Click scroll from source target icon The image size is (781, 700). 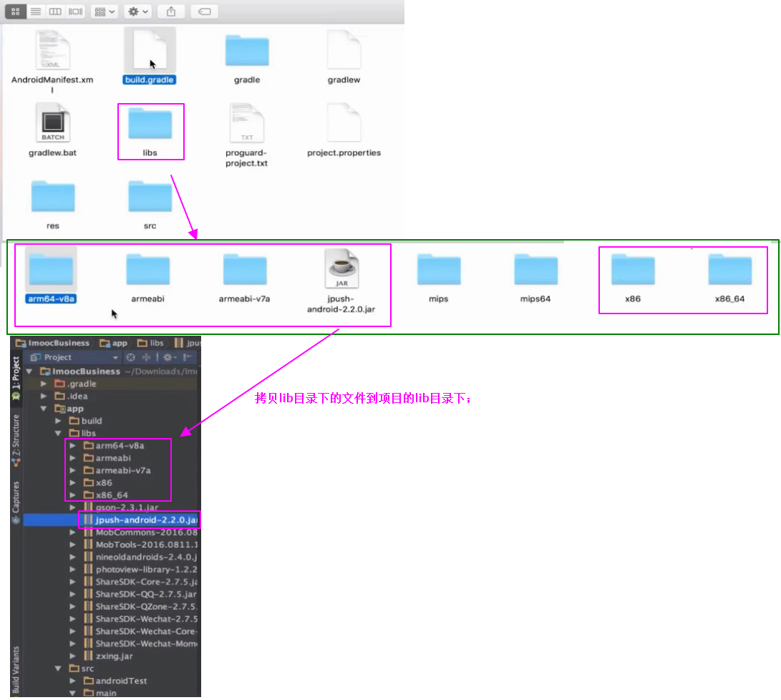130,357
